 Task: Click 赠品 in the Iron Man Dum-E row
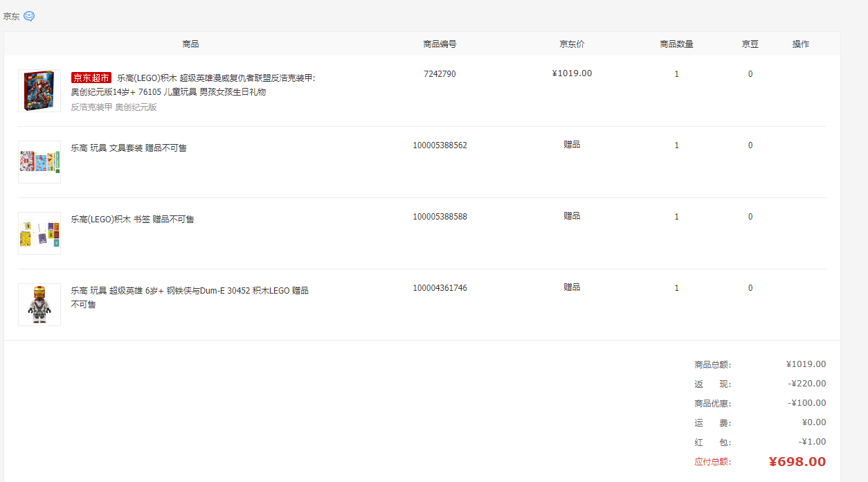pyautogui.click(x=572, y=287)
